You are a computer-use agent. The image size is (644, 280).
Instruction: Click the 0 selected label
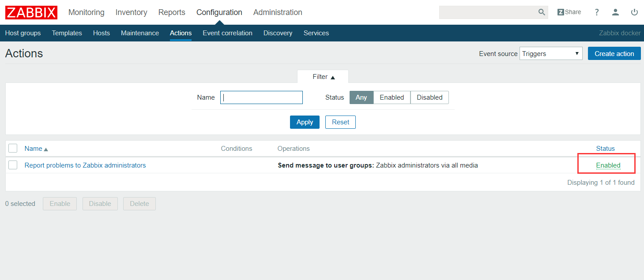click(x=20, y=204)
